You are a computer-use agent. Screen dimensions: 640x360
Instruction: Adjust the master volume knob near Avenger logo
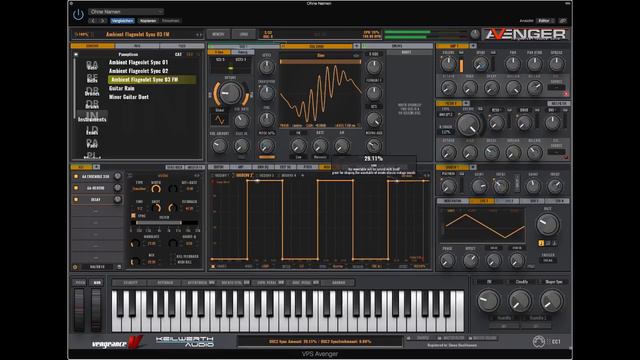(475, 34)
